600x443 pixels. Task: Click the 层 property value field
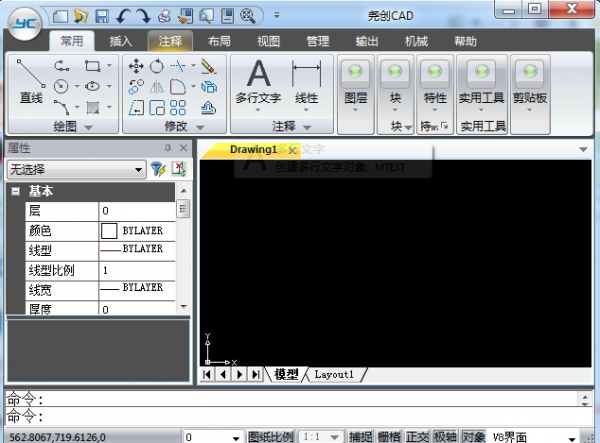(137, 211)
